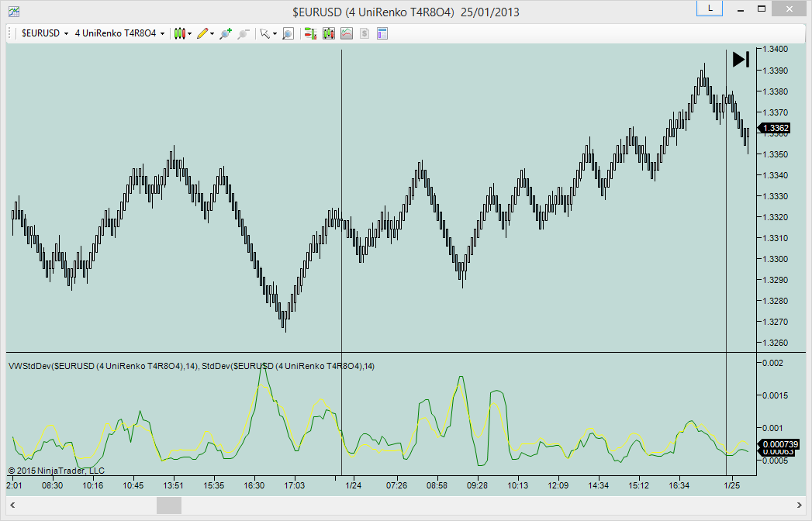812x521 pixels.
Task: Click the 08:30 time axis label
Action: (x=52, y=486)
